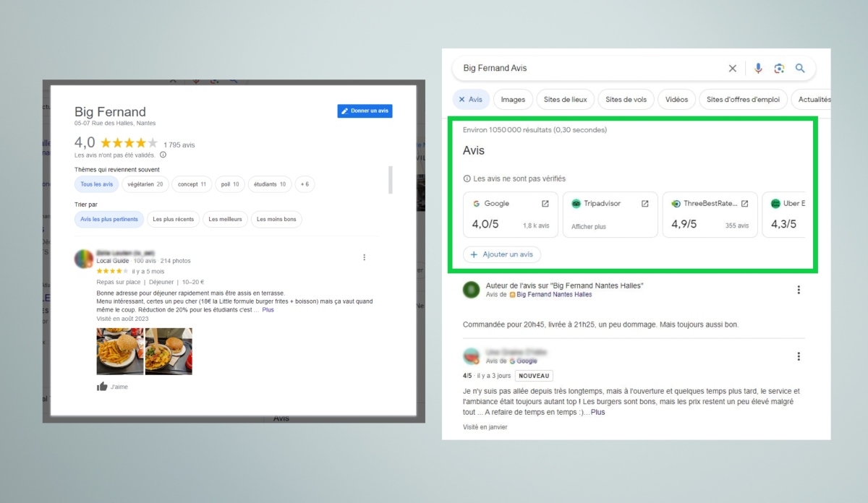868x503 pixels.
Task: Click the 'Ajouter un avis' button
Action: tap(502, 254)
